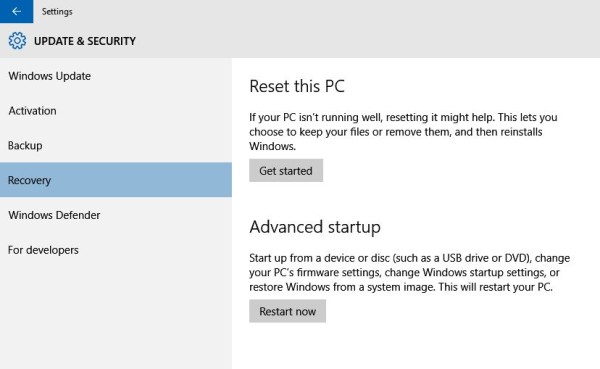The width and height of the screenshot is (600, 369).
Task: Select Activation in the sidebar
Action: [116, 111]
